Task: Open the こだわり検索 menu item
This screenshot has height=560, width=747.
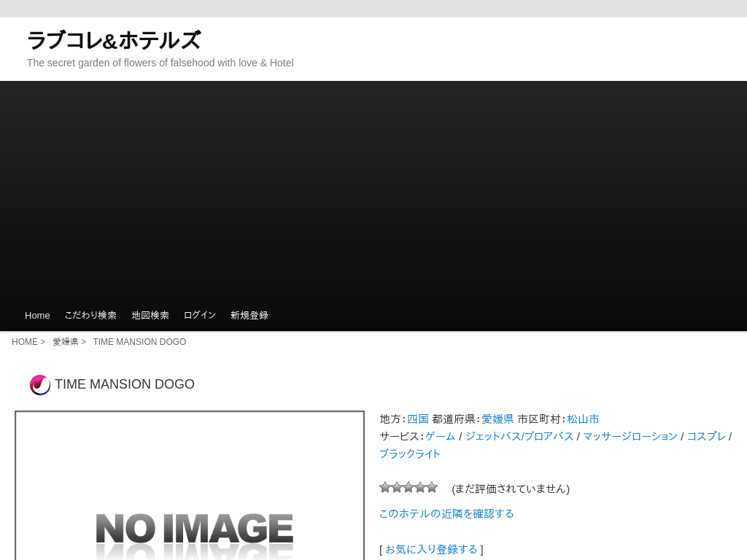Action: (x=90, y=315)
